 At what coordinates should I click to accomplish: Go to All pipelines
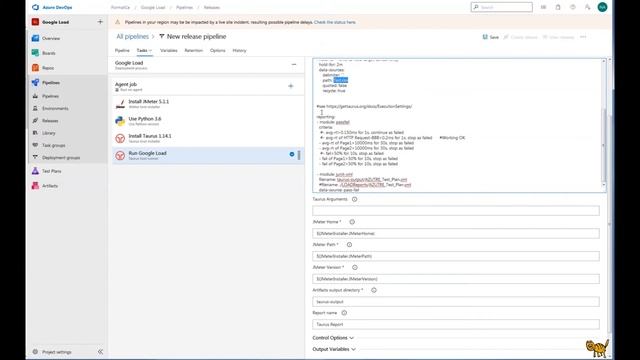click(x=133, y=36)
